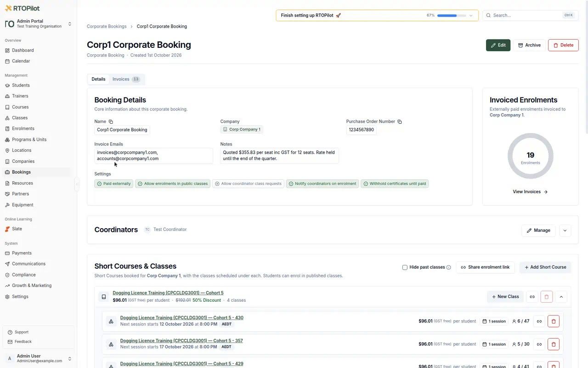Open Corporate Bookings breadcrumb link
Image resolution: width=588 pixels, height=368 pixels.
(x=107, y=26)
